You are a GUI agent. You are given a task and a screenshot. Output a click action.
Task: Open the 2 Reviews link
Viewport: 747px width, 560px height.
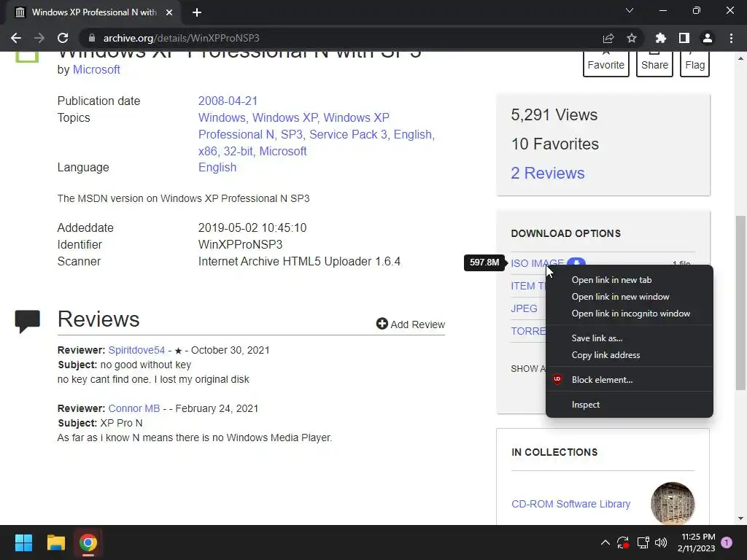coord(547,173)
